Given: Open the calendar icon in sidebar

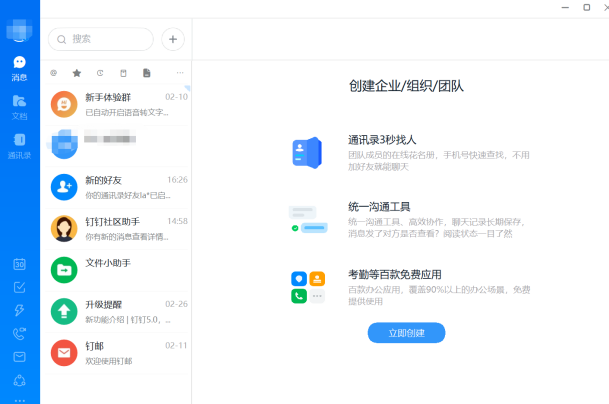Looking at the screenshot, I should click(19, 264).
